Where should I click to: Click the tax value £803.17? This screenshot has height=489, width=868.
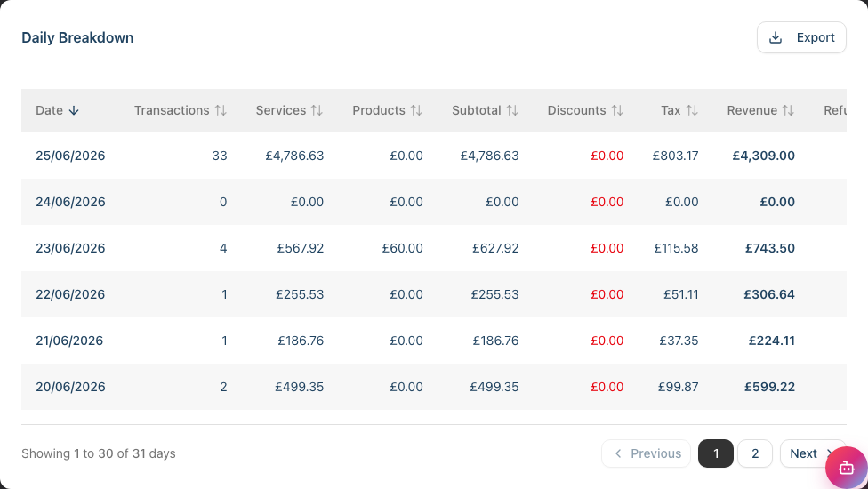coord(675,156)
